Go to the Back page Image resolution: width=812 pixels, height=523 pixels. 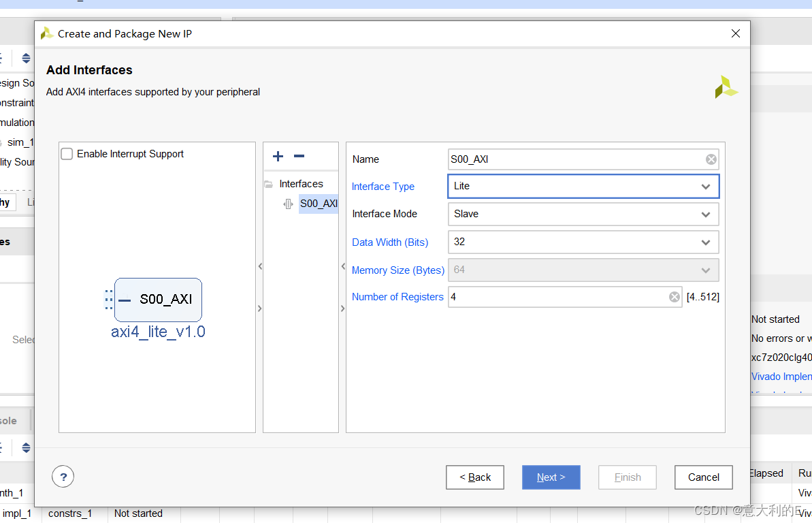pyautogui.click(x=475, y=477)
